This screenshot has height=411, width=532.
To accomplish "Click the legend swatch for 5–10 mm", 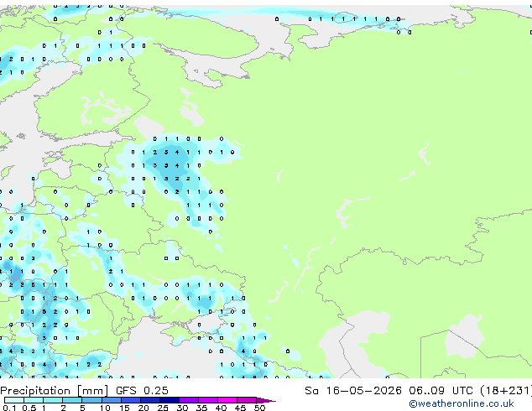I will pyautogui.click(x=91, y=400).
